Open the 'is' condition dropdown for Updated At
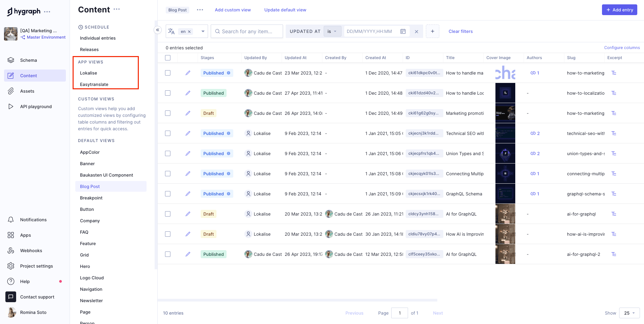The height and width of the screenshot is (324, 644). [x=332, y=31]
